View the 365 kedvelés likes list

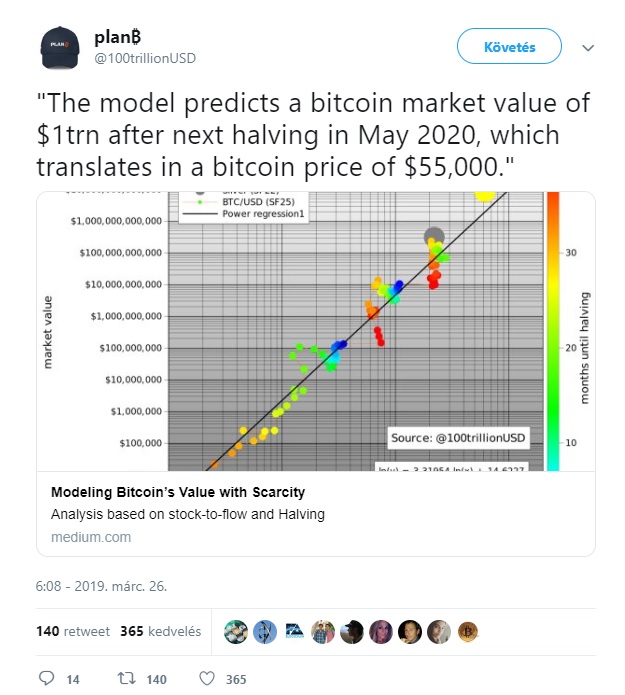click(x=160, y=631)
